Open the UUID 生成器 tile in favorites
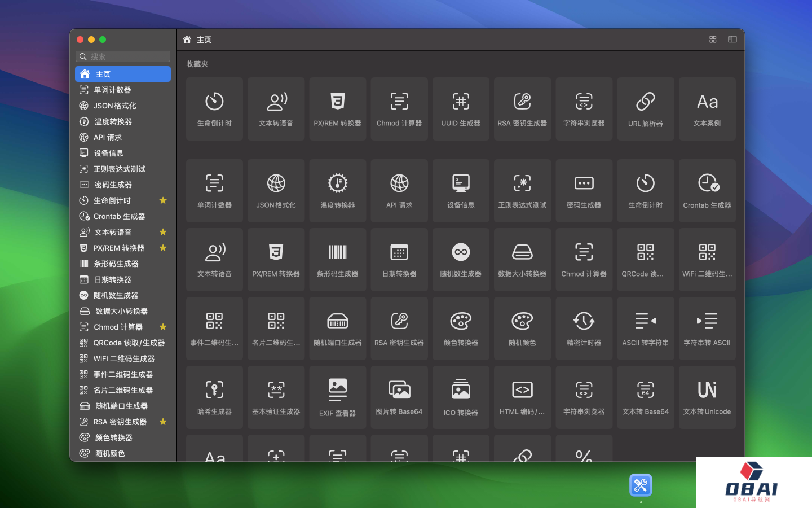The width and height of the screenshot is (812, 508). tap(461, 109)
